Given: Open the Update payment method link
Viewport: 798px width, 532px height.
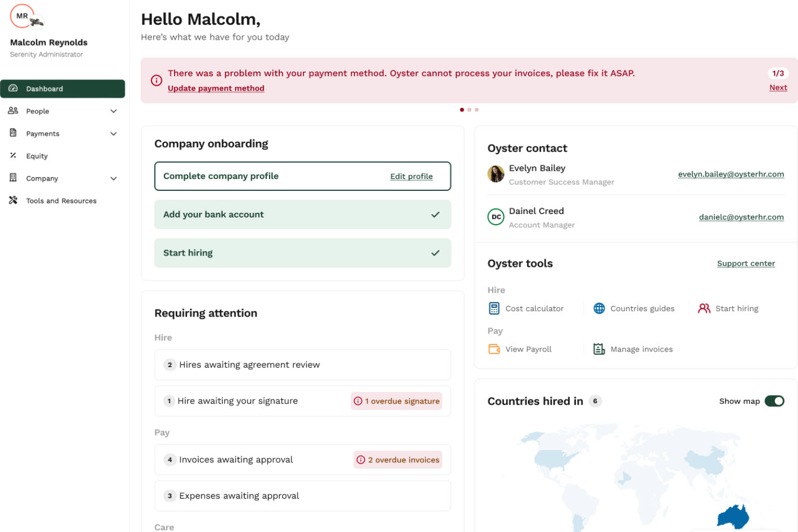Looking at the screenshot, I should pyautogui.click(x=216, y=88).
